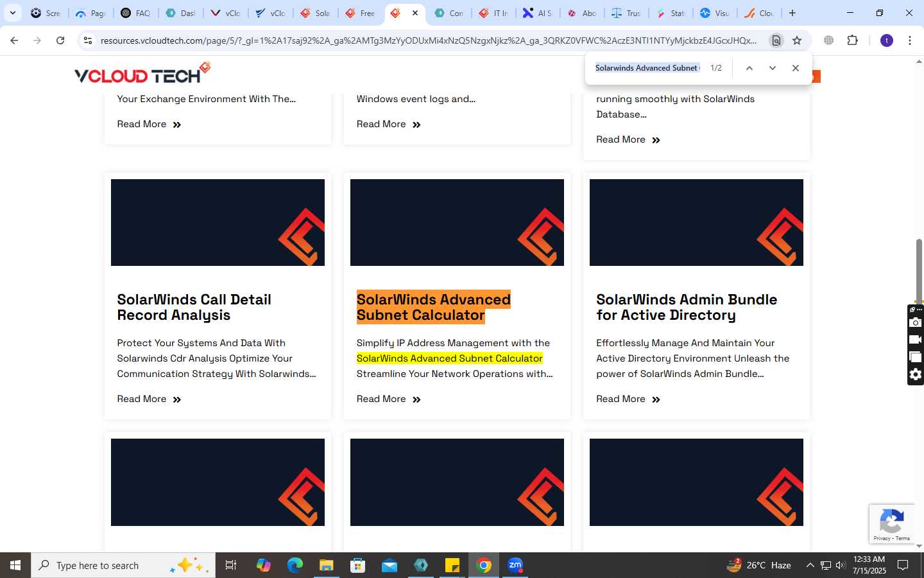View site information icon in address bar

88,40
